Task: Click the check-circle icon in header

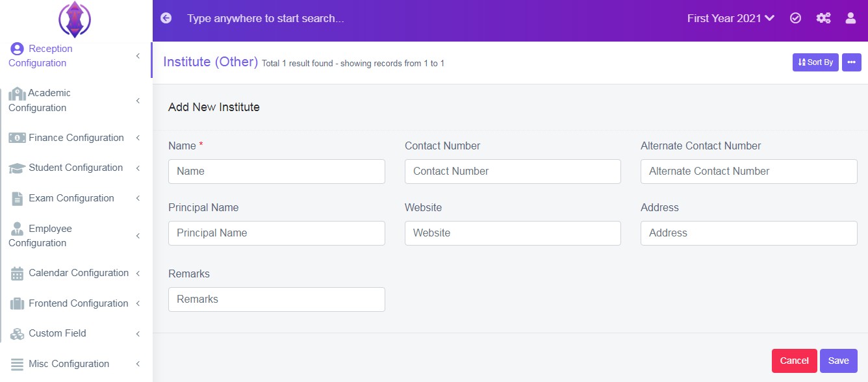Action: [795, 18]
